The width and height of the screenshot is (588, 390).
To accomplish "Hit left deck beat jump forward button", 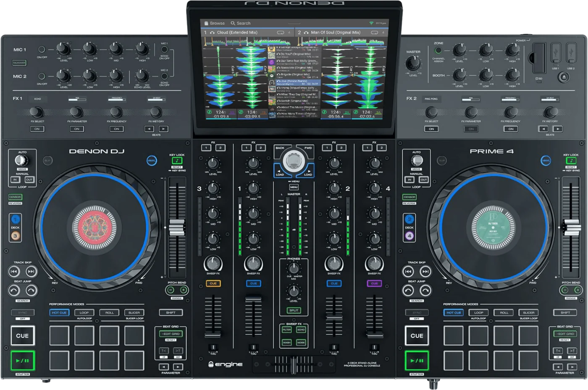I will [x=31, y=290].
